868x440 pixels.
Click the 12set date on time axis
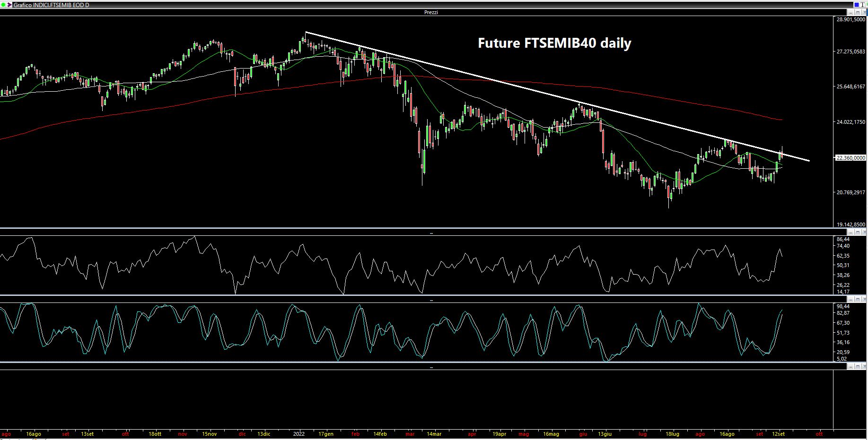coord(778,434)
